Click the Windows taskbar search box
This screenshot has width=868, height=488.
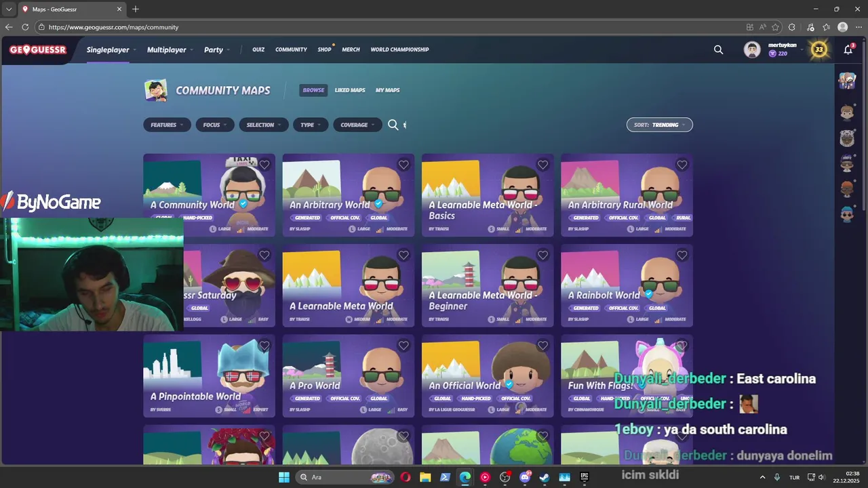coord(345,477)
